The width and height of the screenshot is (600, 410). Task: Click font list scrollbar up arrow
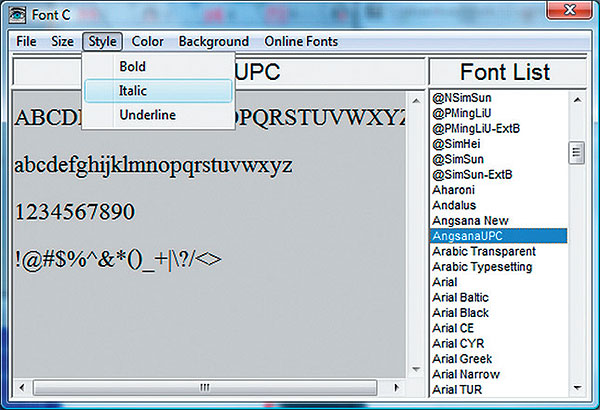(577, 100)
